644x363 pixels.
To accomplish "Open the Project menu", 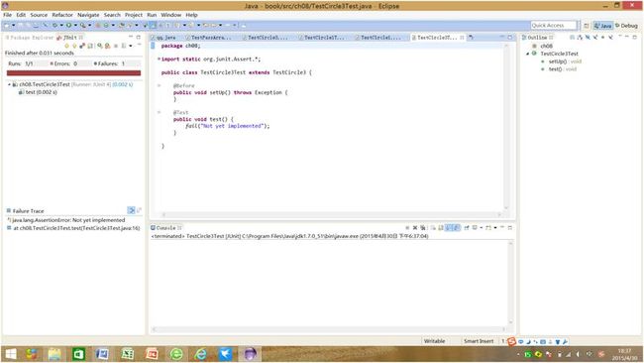I will [x=134, y=15].
